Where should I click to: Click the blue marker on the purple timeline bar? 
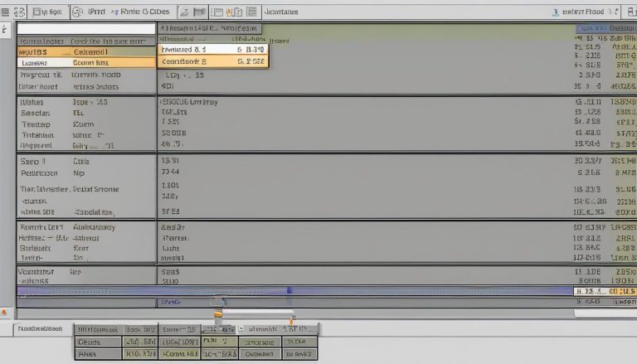click(289, 290)
